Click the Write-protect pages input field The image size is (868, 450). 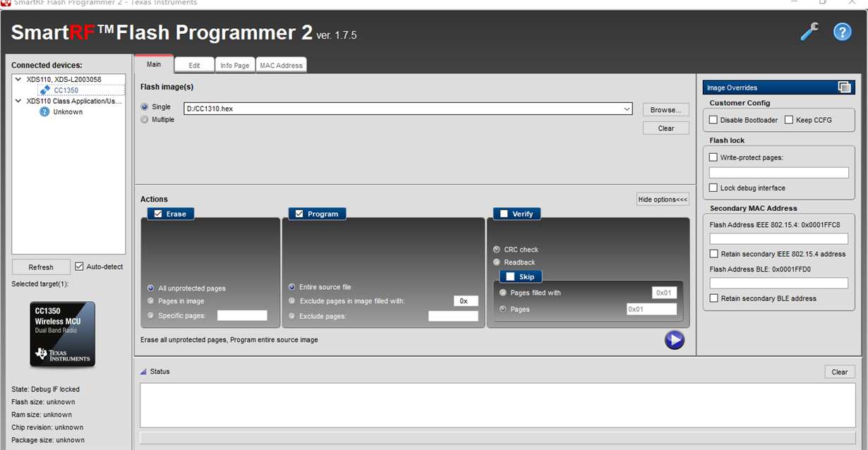778,173
